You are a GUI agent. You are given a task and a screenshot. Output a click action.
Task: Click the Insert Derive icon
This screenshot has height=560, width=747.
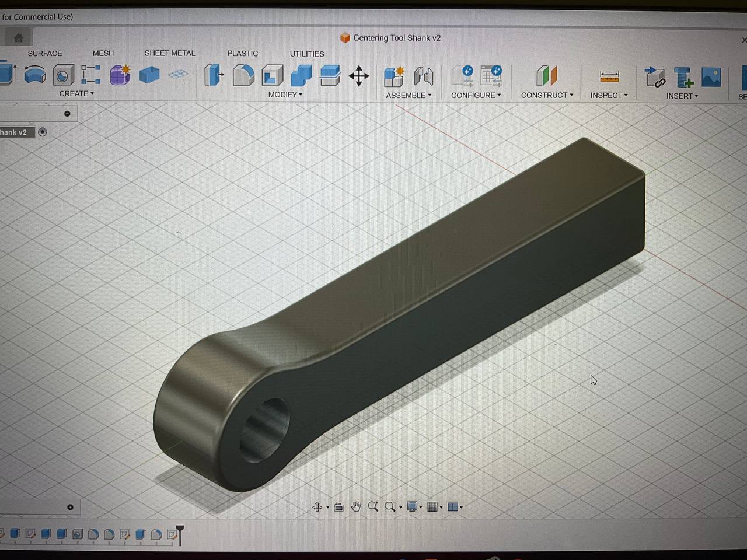tap(655, 77)
